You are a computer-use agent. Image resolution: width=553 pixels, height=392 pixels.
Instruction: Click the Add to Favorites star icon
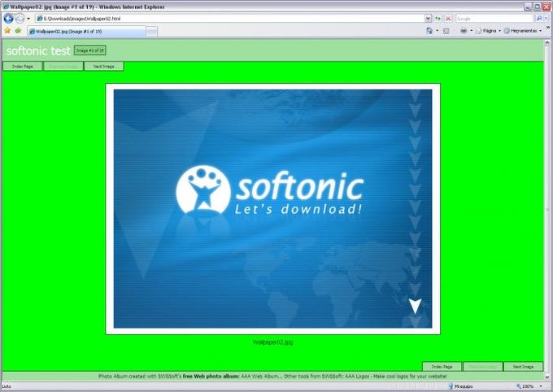point(18,31)
